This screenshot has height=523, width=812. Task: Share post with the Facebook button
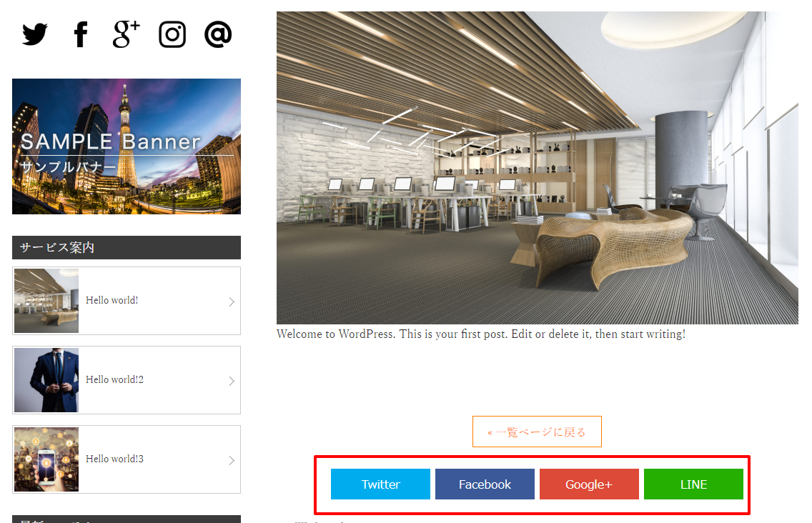click(485, 484)
